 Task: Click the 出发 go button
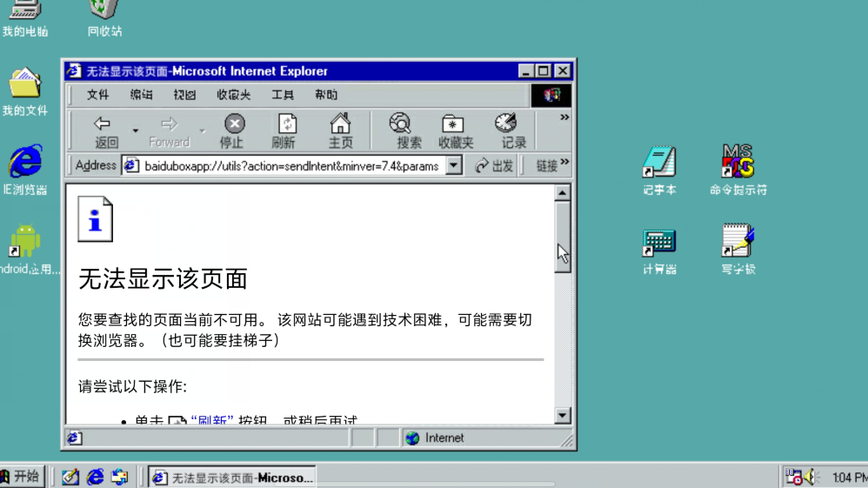click(x=494, y=165)
